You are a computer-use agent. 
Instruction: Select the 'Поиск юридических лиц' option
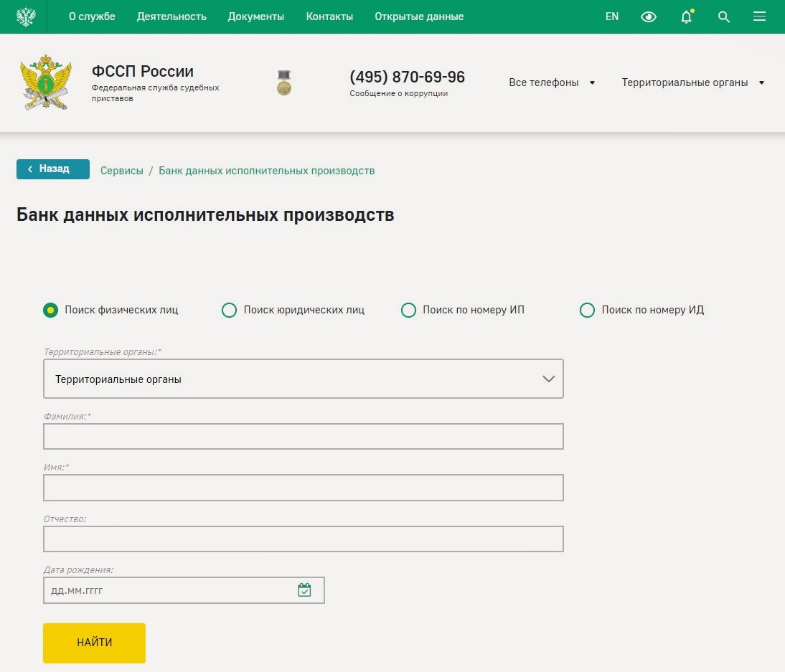230,310
